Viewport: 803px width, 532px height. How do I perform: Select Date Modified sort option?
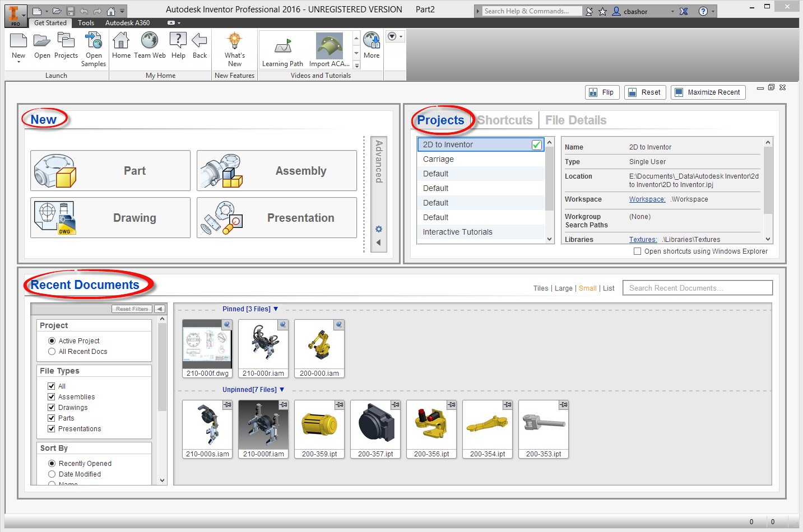52,474
